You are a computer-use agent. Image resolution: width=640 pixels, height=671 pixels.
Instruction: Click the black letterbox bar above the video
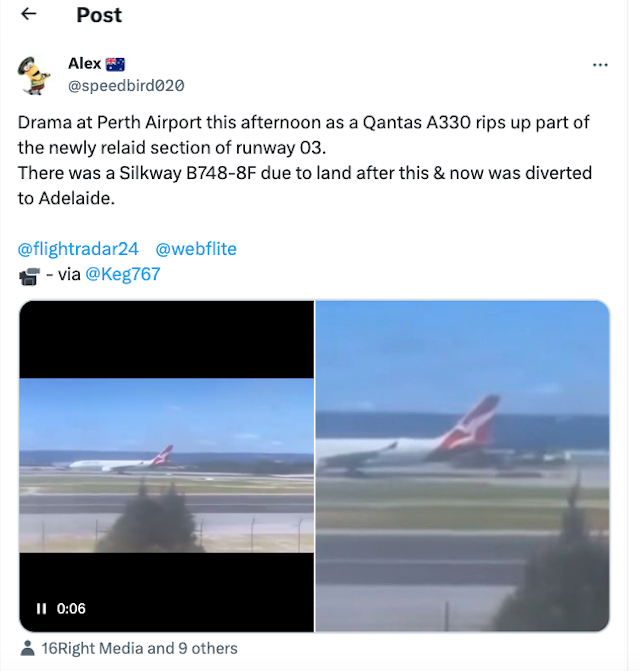pyautogui.click(x=166, y=339)
